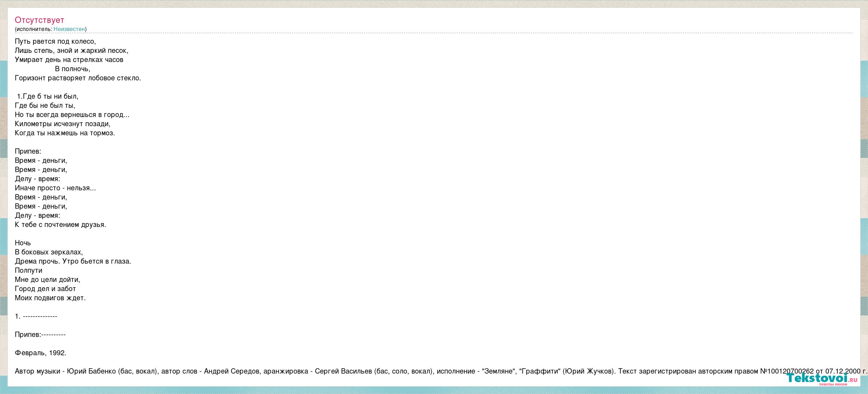
Task: Click the line 'В боковых зеркалах,'
Action: coord(49,252)
